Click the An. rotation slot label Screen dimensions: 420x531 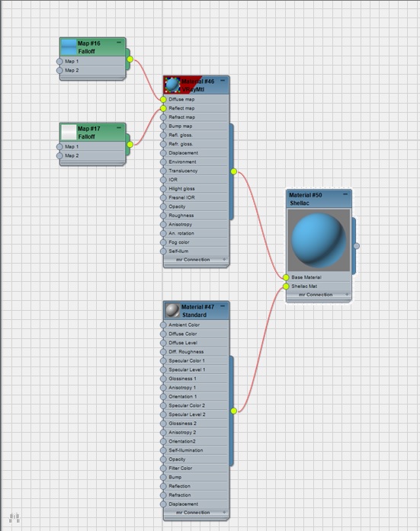point(181,234)
